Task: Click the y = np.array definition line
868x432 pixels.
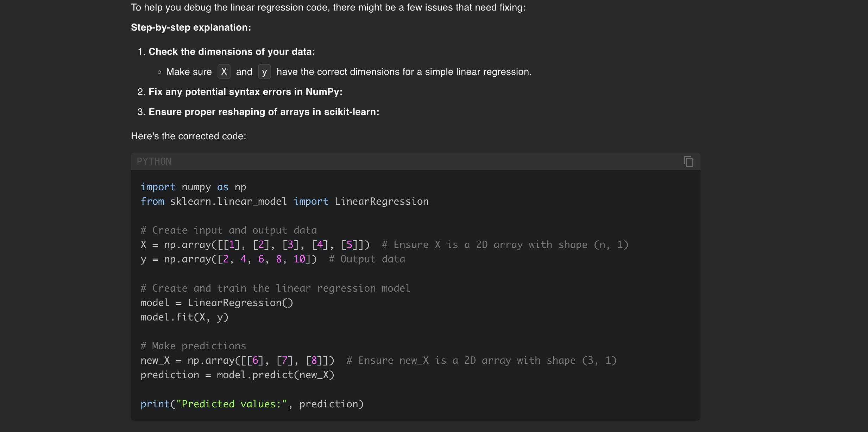Action: coord(228,259)
